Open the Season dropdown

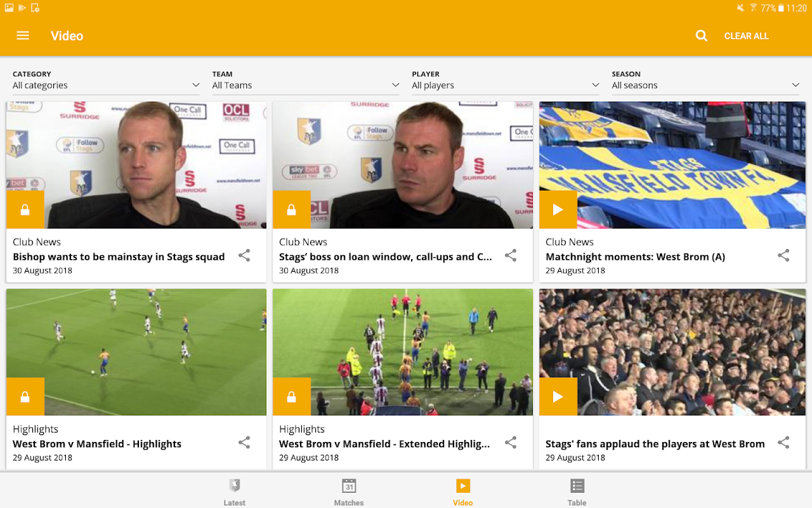coord(705,81)
